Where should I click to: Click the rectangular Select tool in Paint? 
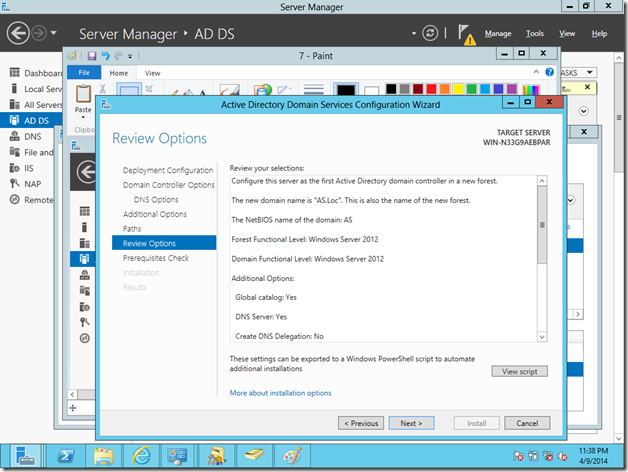[129, 89]
